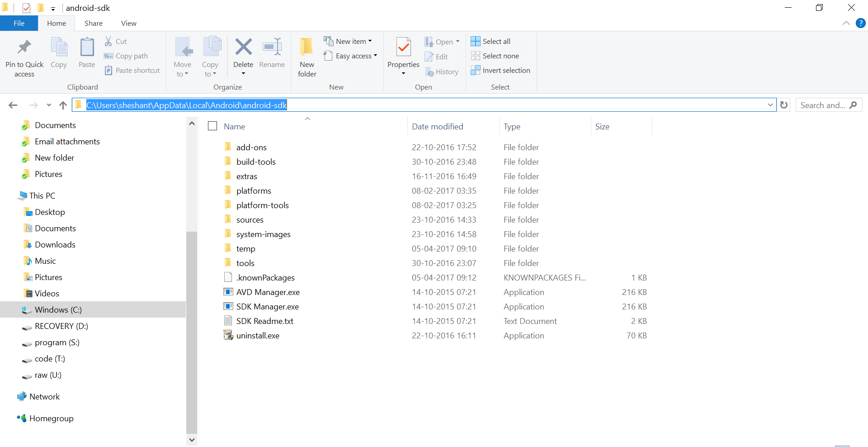The image size is (868, 447).
Task: Click the refresh icon beside the address bar
Action: pos(784,105)
